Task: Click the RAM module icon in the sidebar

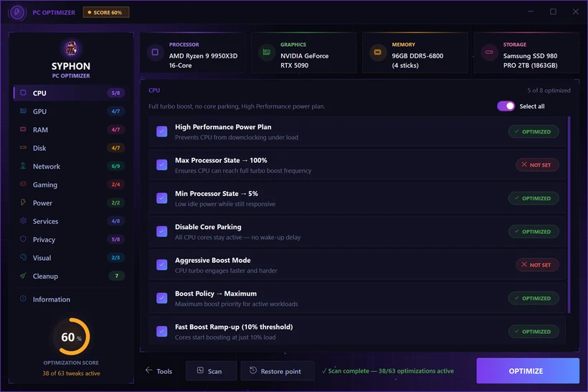Action: point(23,129)
